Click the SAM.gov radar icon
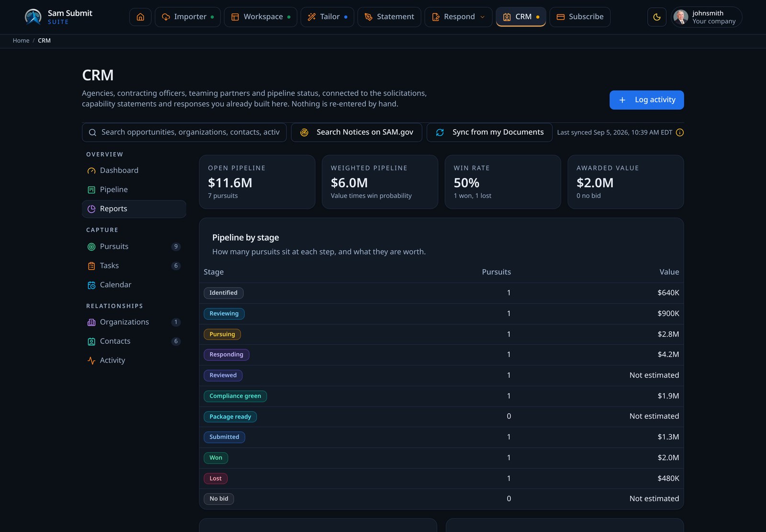The width and height of the screenshot is (766, 532). tap(304, 133)
